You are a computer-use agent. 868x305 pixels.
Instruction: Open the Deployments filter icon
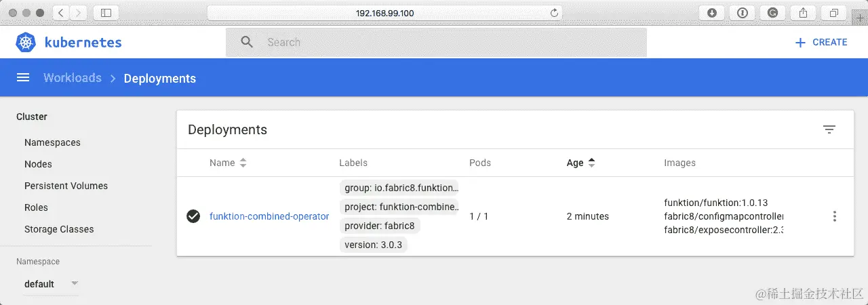[829, 129]
